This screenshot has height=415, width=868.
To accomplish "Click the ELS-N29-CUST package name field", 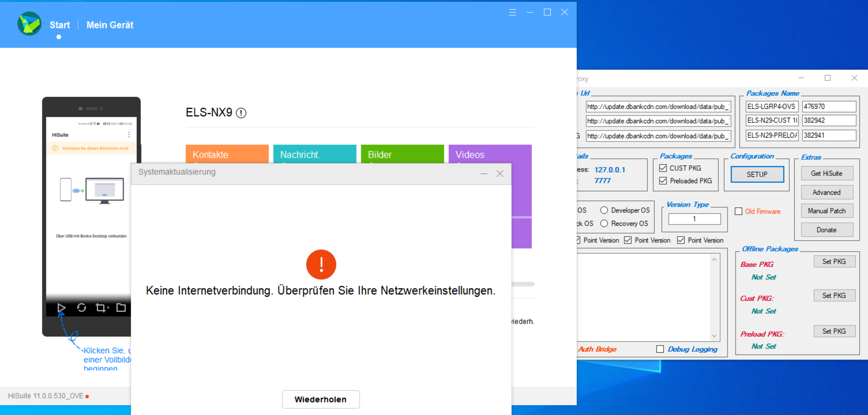I will [x=772, y=121].
